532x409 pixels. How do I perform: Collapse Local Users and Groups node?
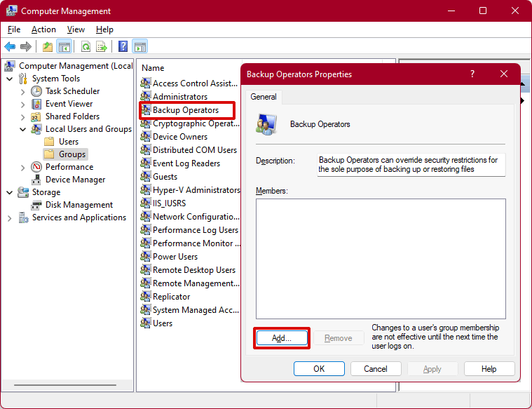[x=22, y=129]
